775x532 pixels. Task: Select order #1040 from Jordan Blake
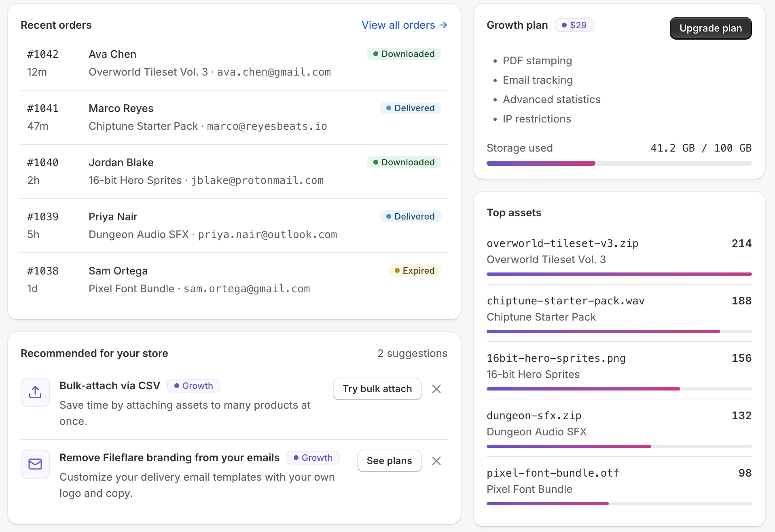(234, 171)
